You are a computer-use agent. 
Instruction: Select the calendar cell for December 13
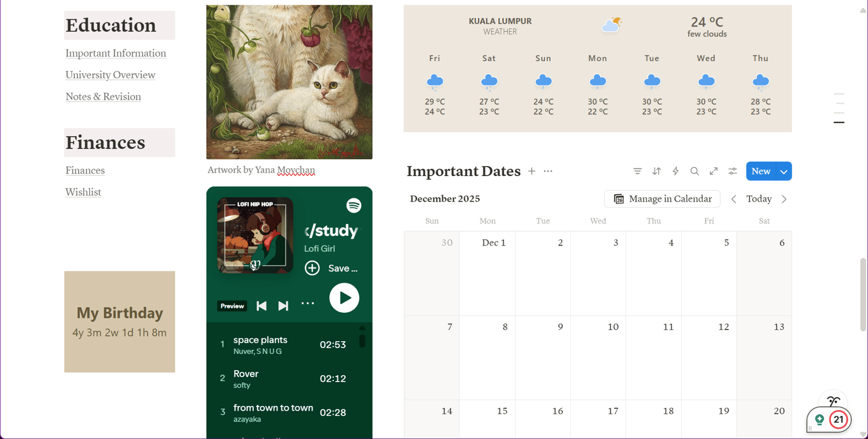pyautogui.click(x=764, y=358)
